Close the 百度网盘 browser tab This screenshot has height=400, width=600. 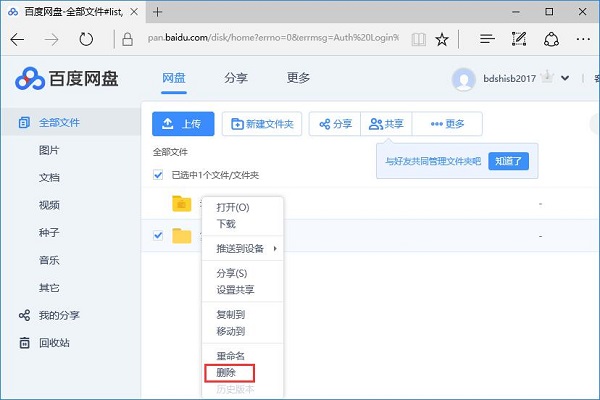pos(134,12)
